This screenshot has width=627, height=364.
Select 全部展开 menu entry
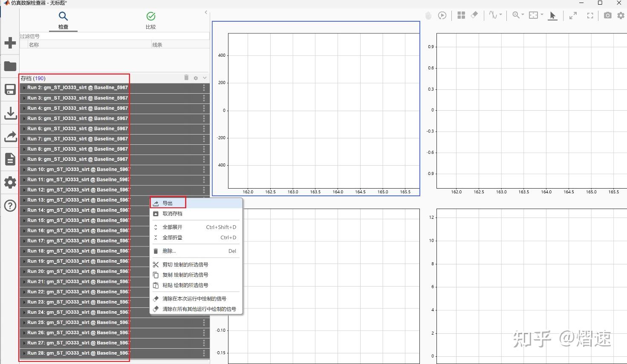point(172,227)
